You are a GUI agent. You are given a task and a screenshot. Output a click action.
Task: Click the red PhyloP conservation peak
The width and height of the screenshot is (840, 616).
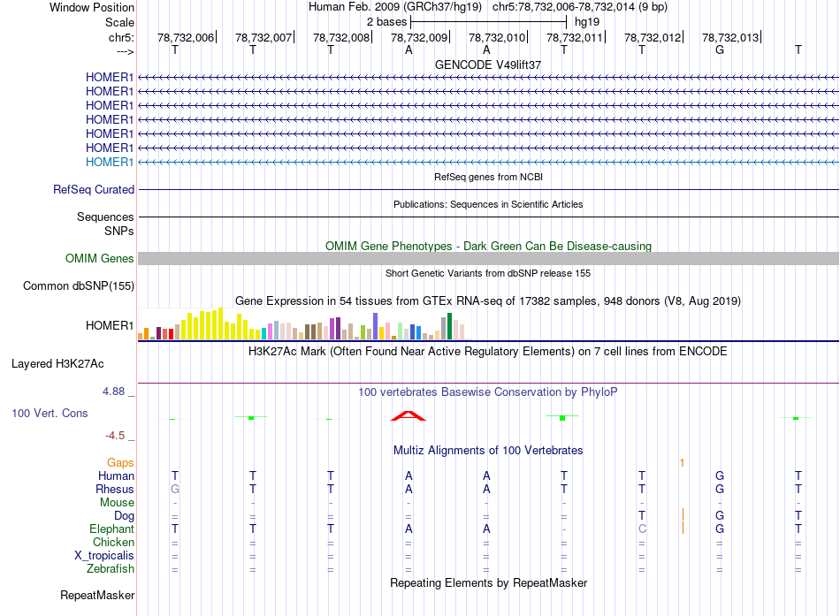point(409,415)
